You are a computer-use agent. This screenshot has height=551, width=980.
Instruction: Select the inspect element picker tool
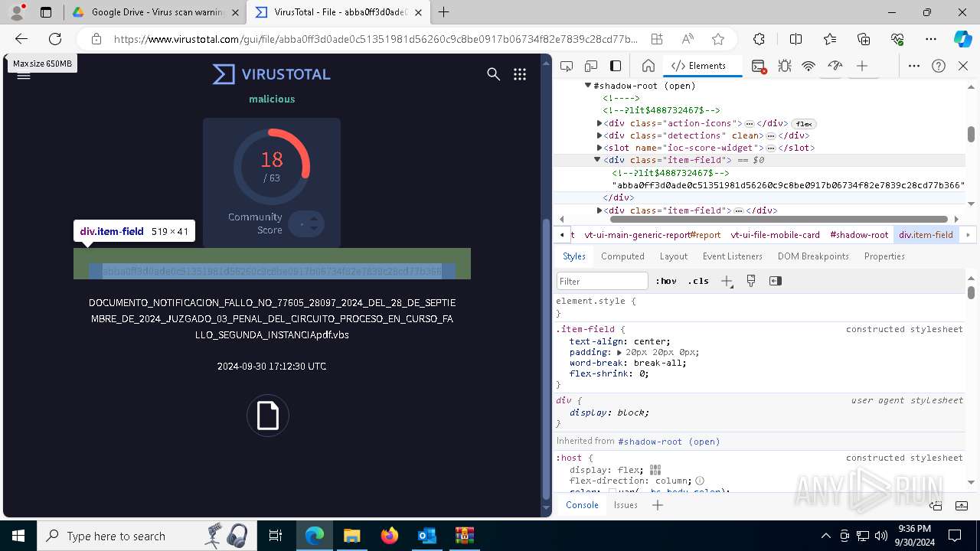point(567,66)
